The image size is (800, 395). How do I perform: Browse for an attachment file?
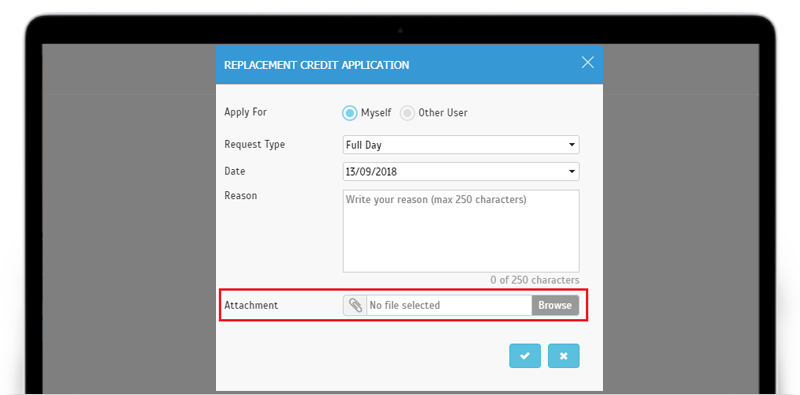(555, 305)
